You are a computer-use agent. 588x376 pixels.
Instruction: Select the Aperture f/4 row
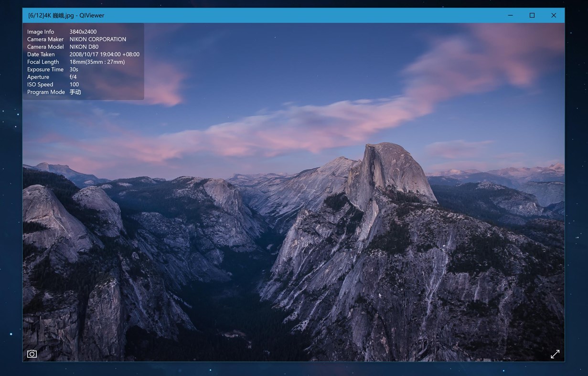pyautogui.click(x=53, y=76)
